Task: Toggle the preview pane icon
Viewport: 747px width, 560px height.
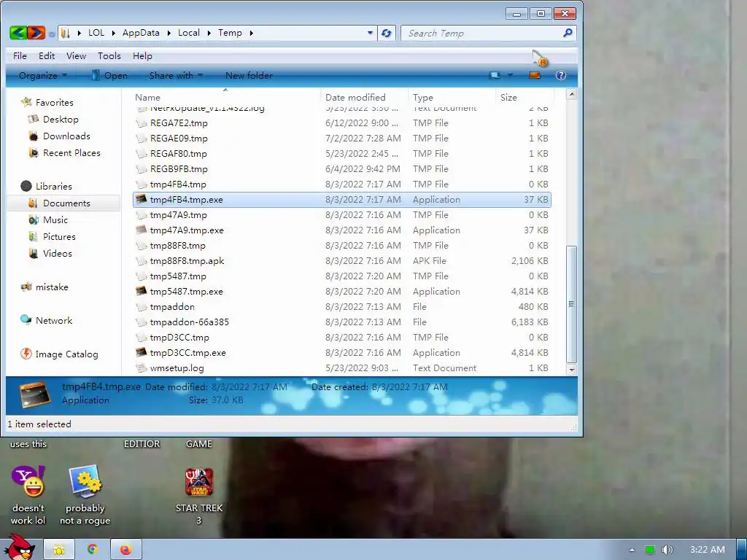Action: click(535, 75)
